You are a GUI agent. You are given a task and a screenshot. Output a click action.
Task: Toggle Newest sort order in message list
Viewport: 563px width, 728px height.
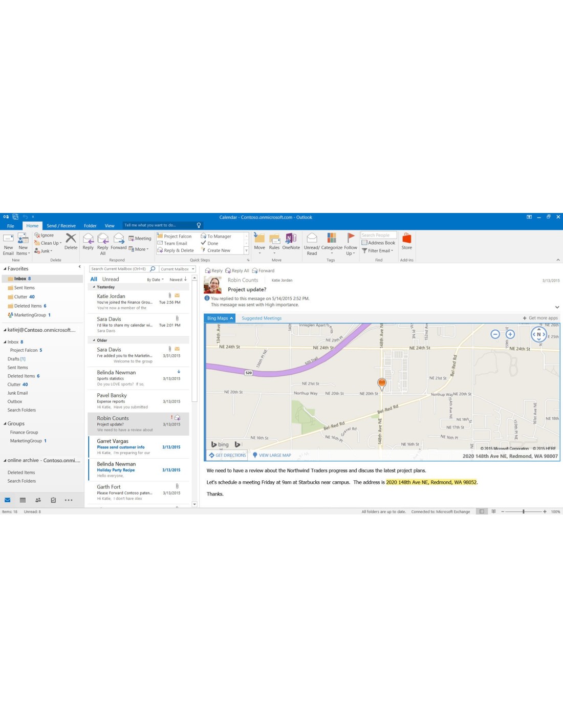pos(178,280)
